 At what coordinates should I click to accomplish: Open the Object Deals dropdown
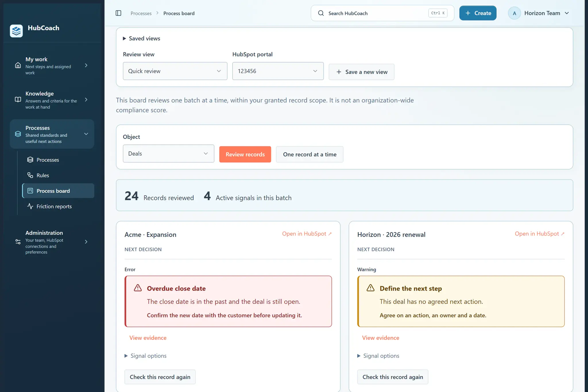tap(169, 154)
